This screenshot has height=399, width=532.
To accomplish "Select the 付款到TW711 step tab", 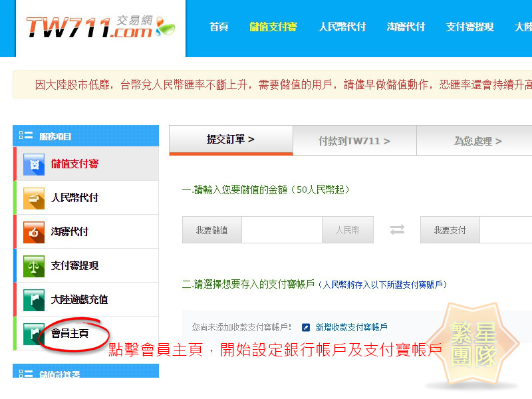I will pos(354,141).
